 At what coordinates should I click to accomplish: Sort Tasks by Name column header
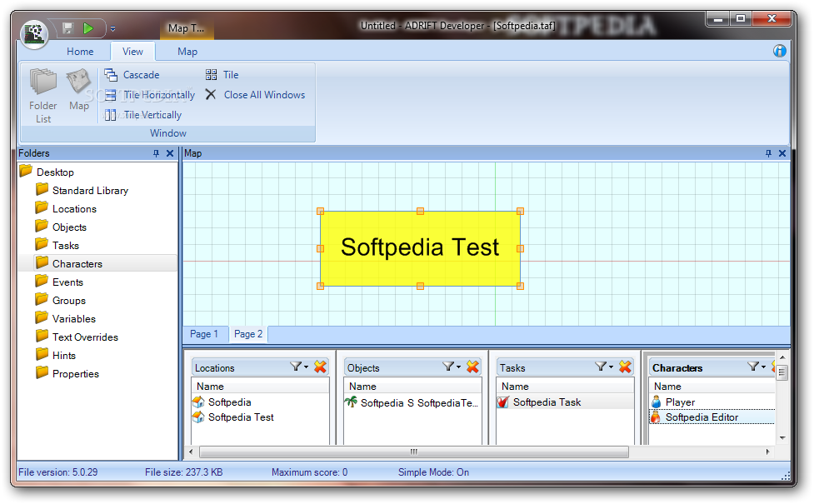(x=566, y=387)
